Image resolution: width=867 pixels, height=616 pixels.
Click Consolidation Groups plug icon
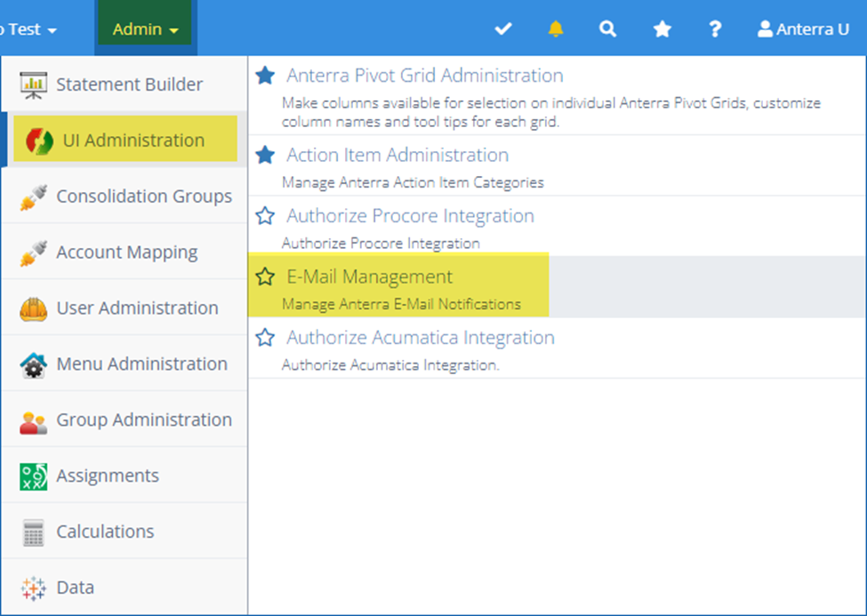point(34,197)
